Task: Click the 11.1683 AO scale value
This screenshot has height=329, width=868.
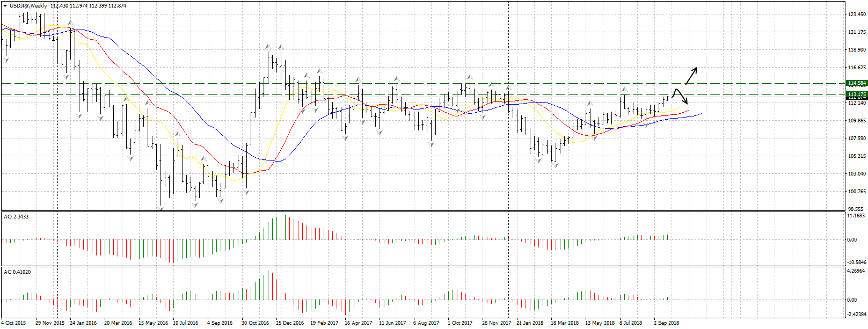Action: [x=856, y=216]
